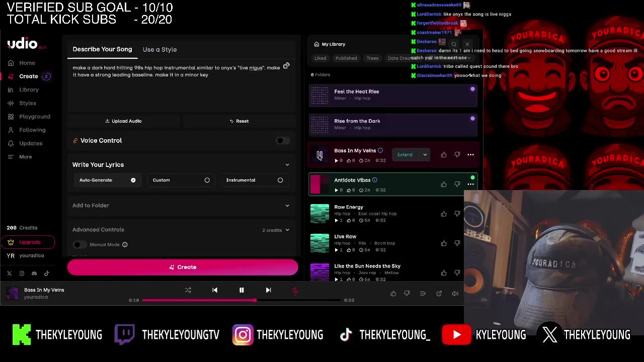The image size is (644, 362).
Task: Click the Raw Energy track thumbnail
Action: (319, 214)
